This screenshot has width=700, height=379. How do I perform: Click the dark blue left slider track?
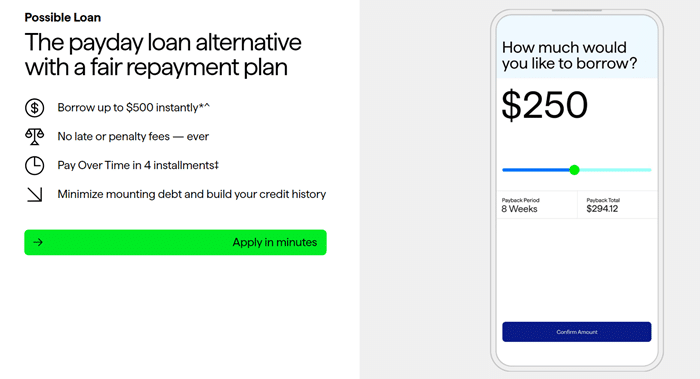point(536,170)
